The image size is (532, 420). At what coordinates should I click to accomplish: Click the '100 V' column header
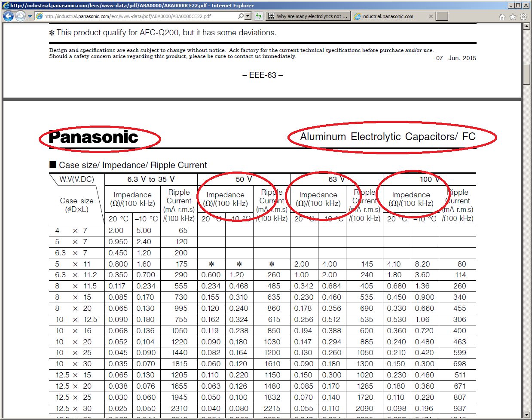point(429,179)
